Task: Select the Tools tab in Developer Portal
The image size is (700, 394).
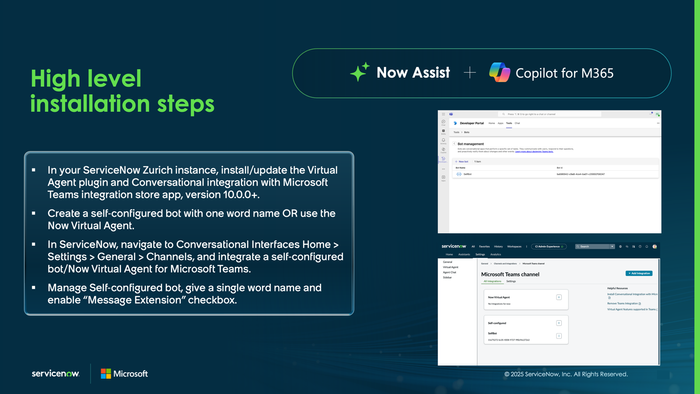Action: (x=509, y=123)
